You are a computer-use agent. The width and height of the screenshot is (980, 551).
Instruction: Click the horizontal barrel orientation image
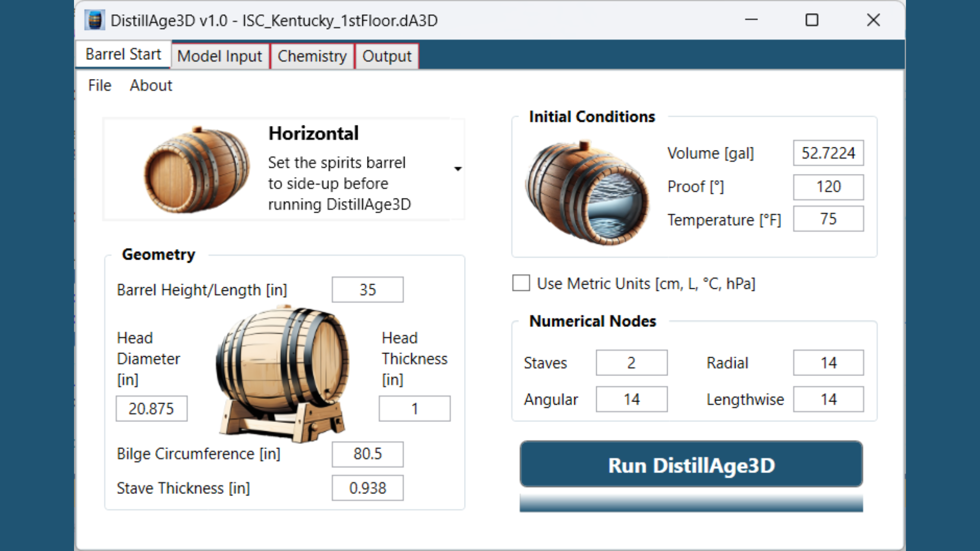tap(197, 169)
